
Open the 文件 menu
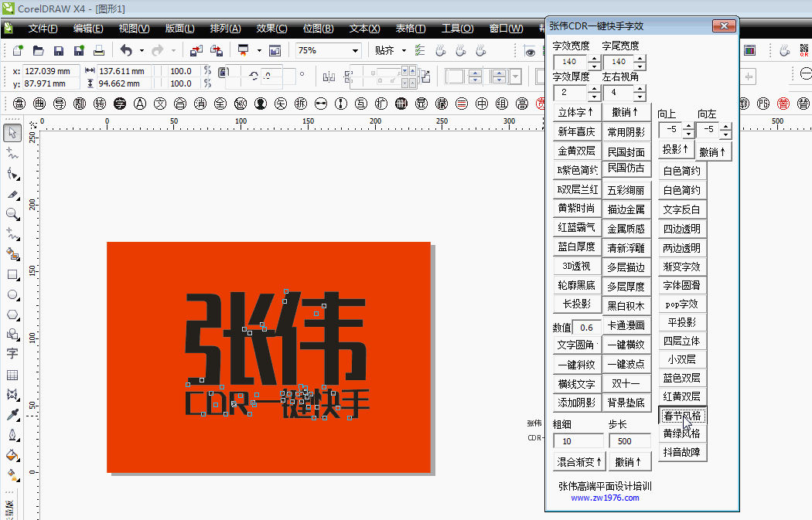(x=43, y=27)
